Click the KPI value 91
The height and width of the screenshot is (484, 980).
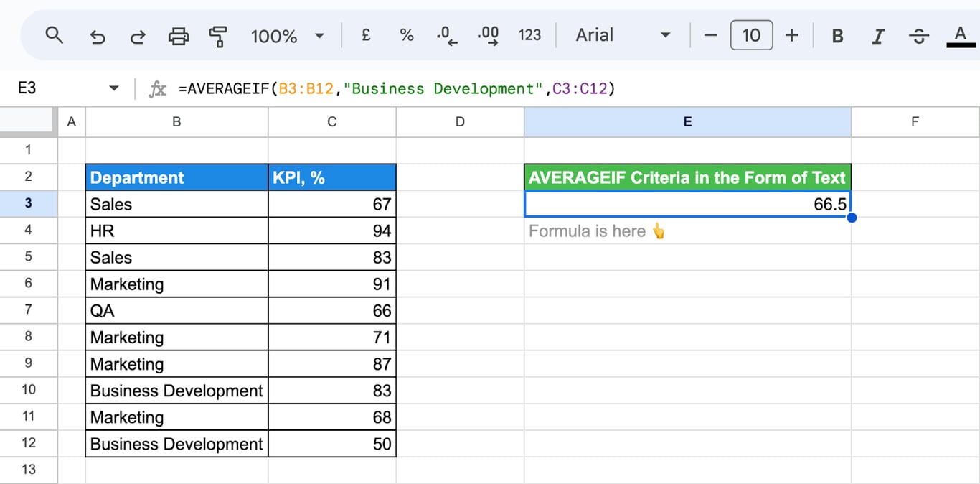(332, 284)
